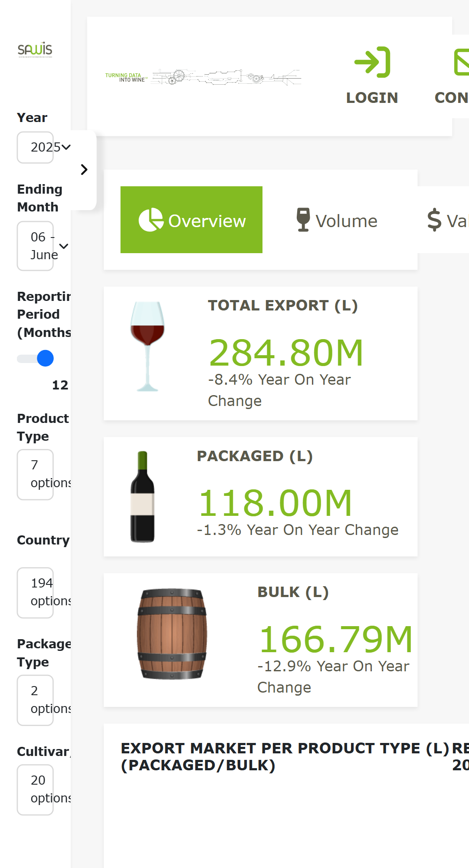Open the Country 194 options selector

[44, 593]
